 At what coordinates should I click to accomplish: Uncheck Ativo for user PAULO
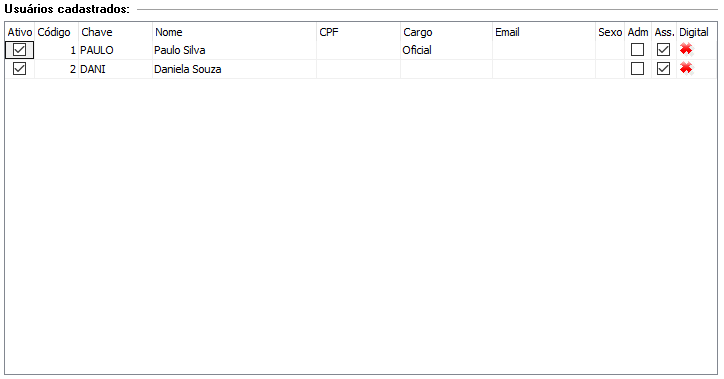point(19,49)
